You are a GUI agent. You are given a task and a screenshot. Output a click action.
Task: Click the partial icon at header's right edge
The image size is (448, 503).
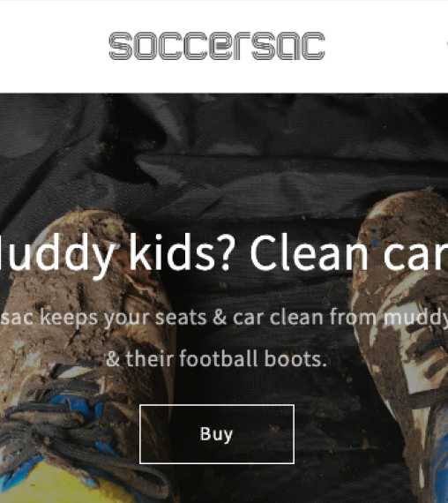[447, 44]
